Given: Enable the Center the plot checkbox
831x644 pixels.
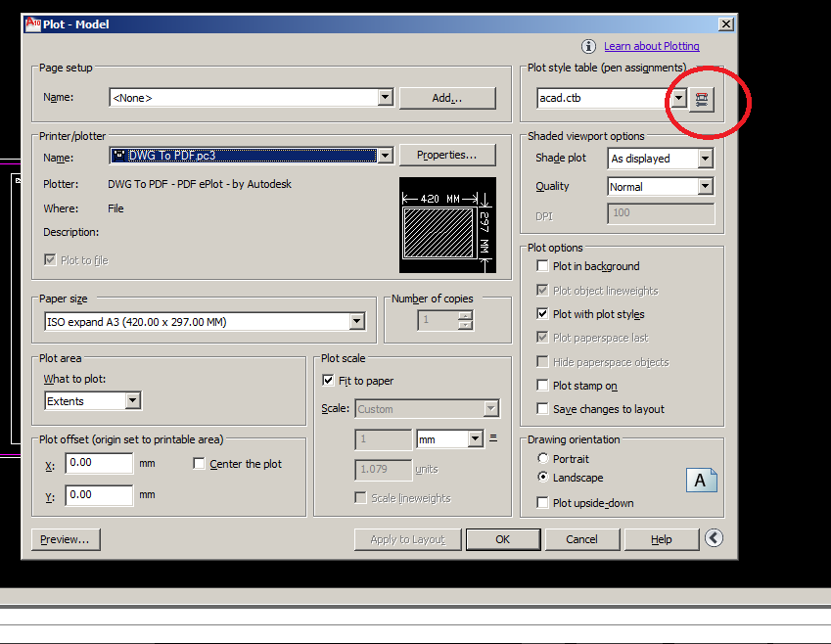Looking at the screenshot, I should click(x=199, y=464).
